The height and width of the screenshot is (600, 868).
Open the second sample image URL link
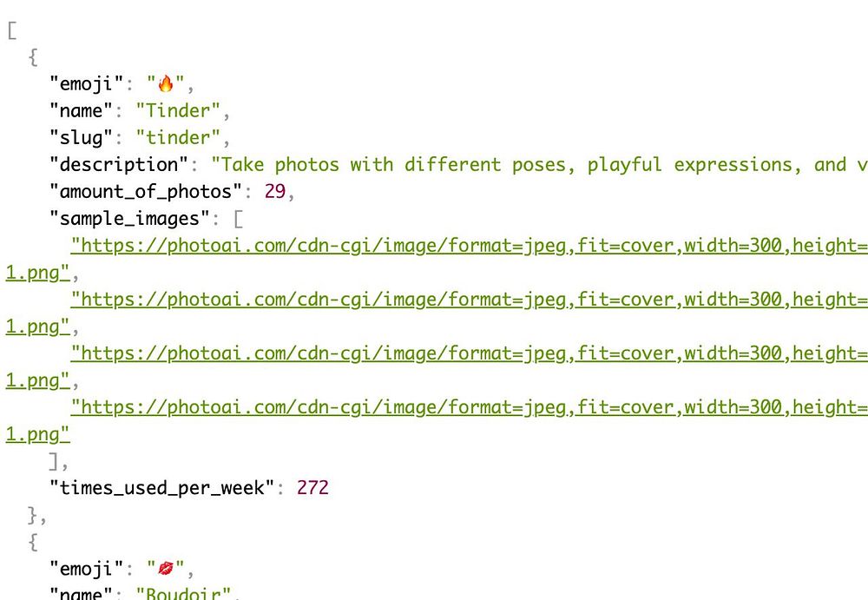(469, 300)
